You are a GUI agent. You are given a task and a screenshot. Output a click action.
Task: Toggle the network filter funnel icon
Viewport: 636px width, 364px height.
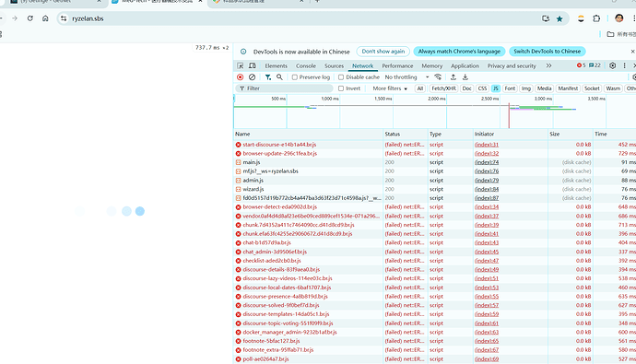[x=267, y=77]
